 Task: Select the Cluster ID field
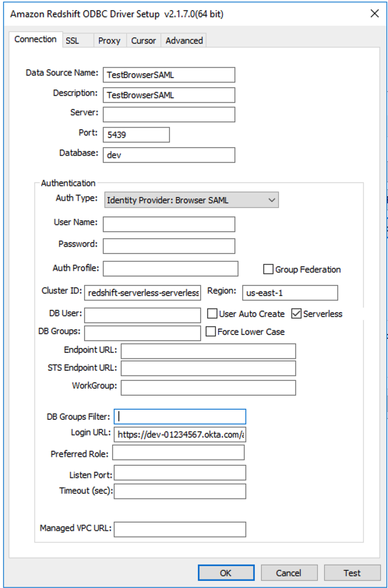[x=143, y=293]
